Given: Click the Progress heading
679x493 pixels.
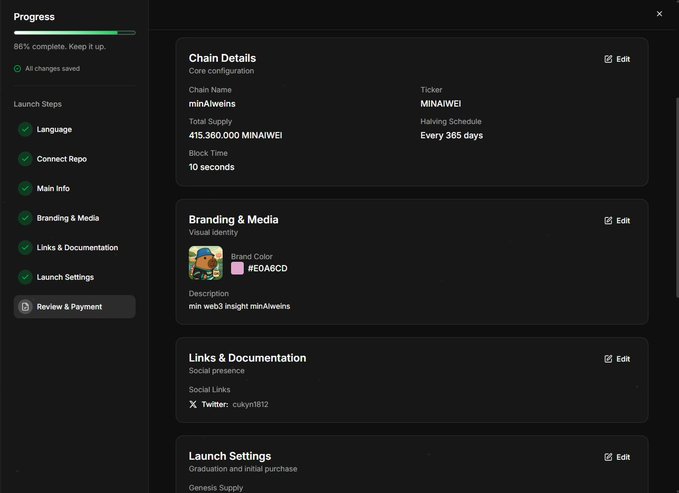Looking at the screenshot, I should [x=34, y=17].
